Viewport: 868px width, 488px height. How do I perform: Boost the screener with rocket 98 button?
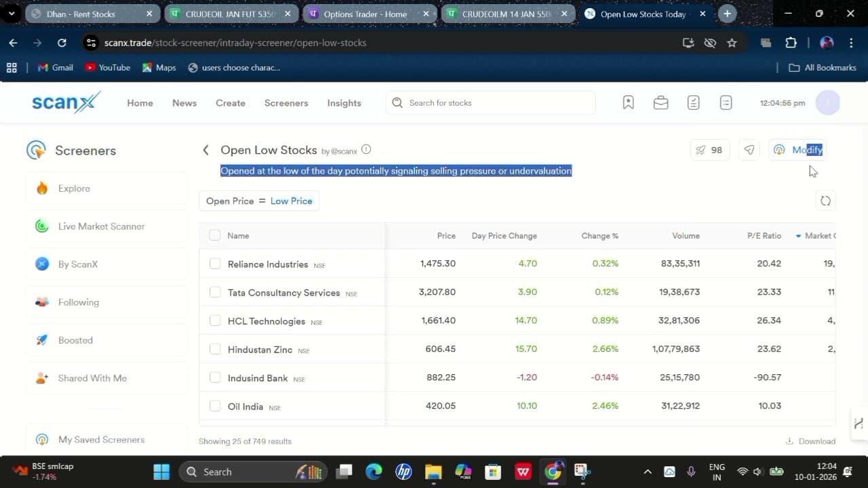tap(709, 150)
